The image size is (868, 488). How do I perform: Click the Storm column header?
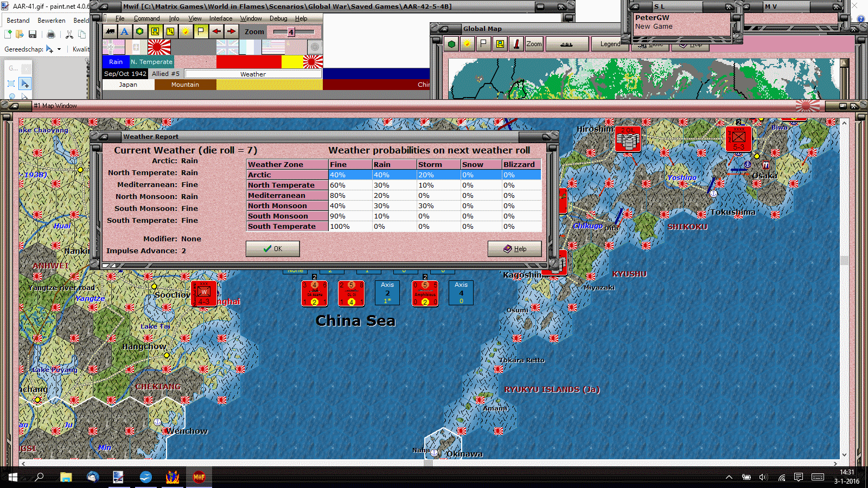click(x=438, y=164)
